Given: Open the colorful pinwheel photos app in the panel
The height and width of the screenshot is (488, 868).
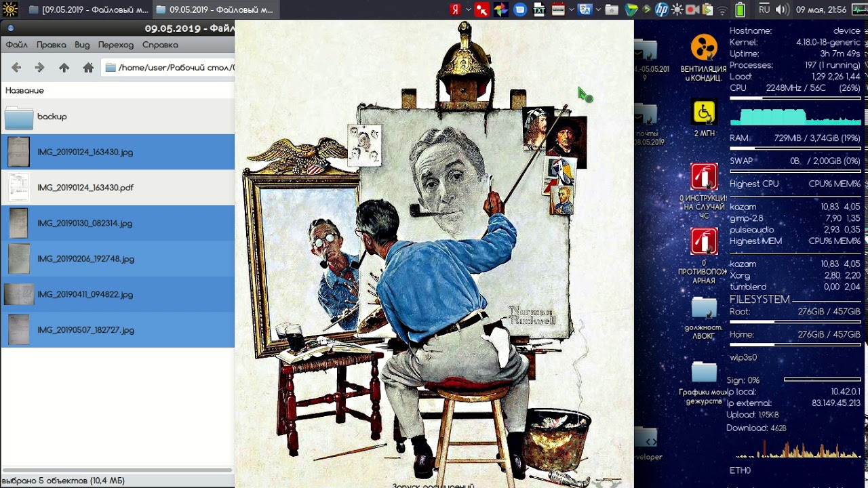Looking at the screenshot, I should point(500,9).
